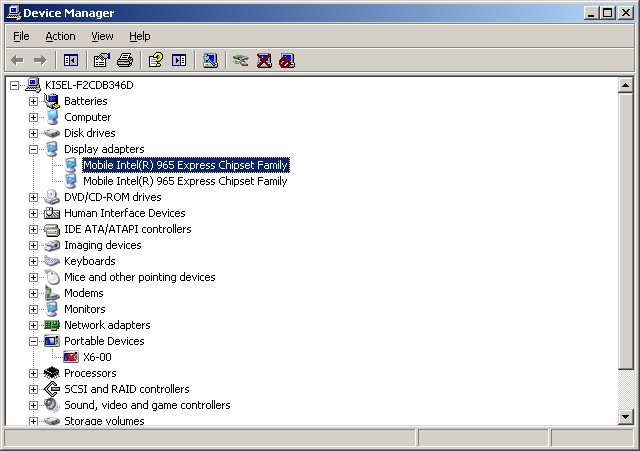Click the Print toolbar icon
640x451 pixels.
tap(125, 61)
